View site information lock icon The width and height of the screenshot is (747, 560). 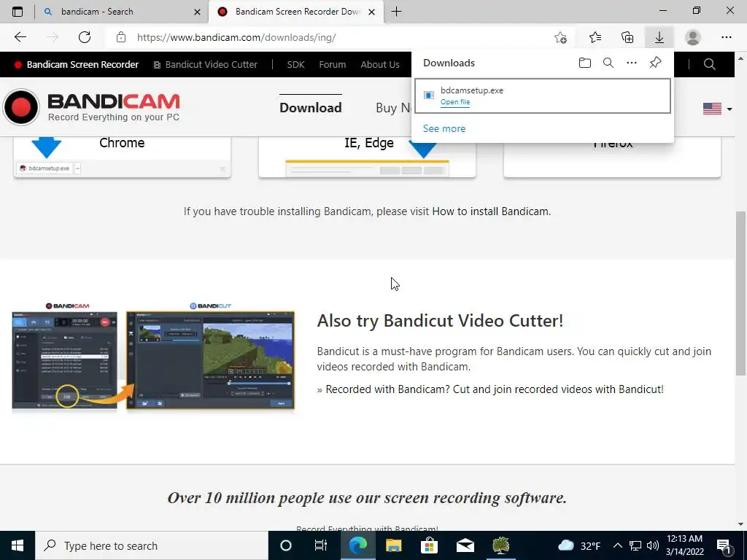[x=121, y=37]
